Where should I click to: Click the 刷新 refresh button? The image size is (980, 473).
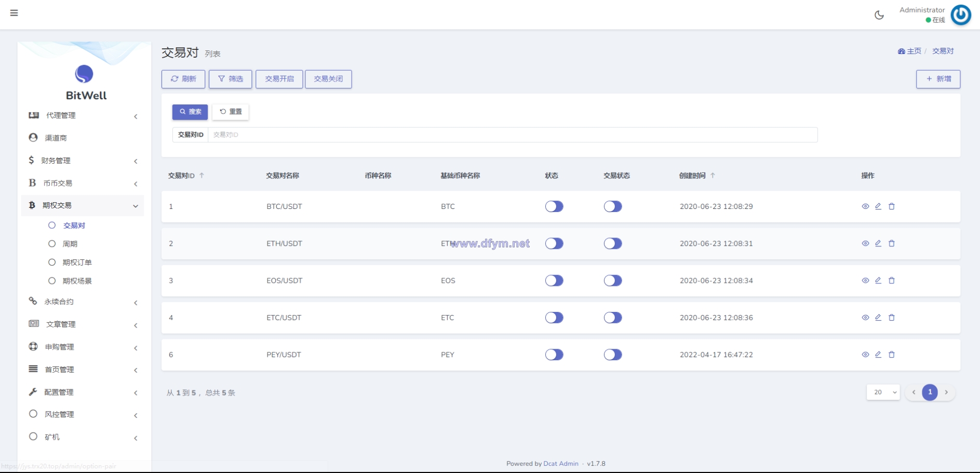183,79
